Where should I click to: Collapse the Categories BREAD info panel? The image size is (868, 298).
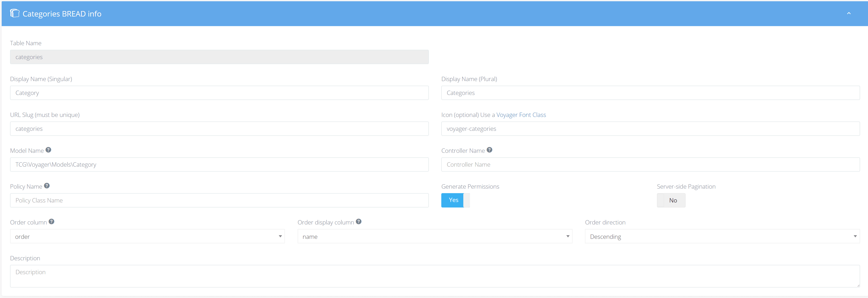click(x=848, y=13)
